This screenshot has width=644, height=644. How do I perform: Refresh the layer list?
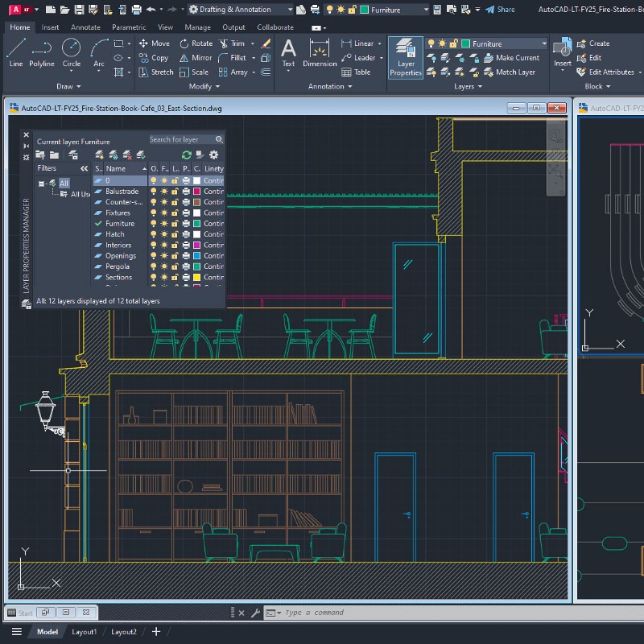pos(187,155)
